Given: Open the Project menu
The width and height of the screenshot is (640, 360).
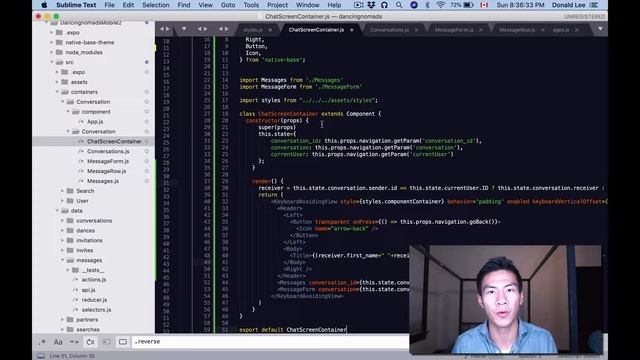Looking at the screenshot, I should tap(277, 5).
